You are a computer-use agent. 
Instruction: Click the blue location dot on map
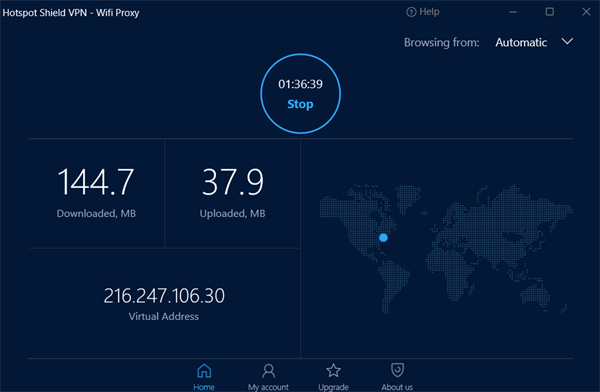coord(383,238)
